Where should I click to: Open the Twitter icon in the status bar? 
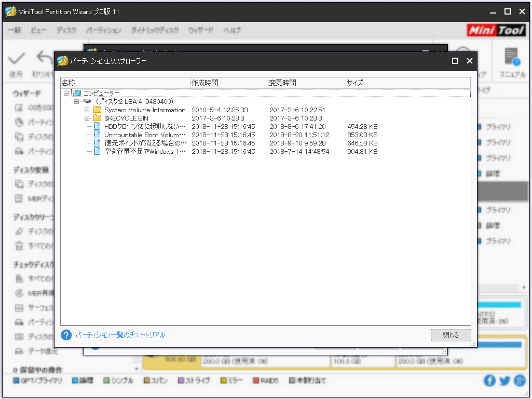click(504, 381)
